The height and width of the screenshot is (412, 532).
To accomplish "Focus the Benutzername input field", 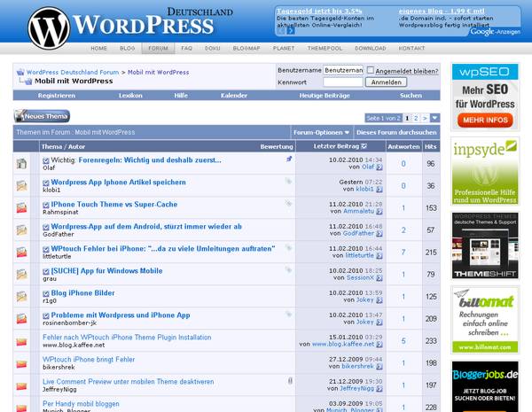I will [x=343, y=70].
